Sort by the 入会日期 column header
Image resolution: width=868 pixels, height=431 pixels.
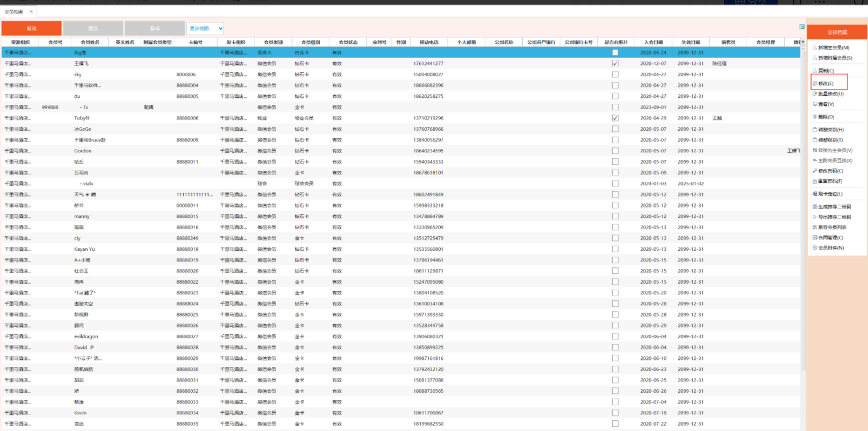653,42
